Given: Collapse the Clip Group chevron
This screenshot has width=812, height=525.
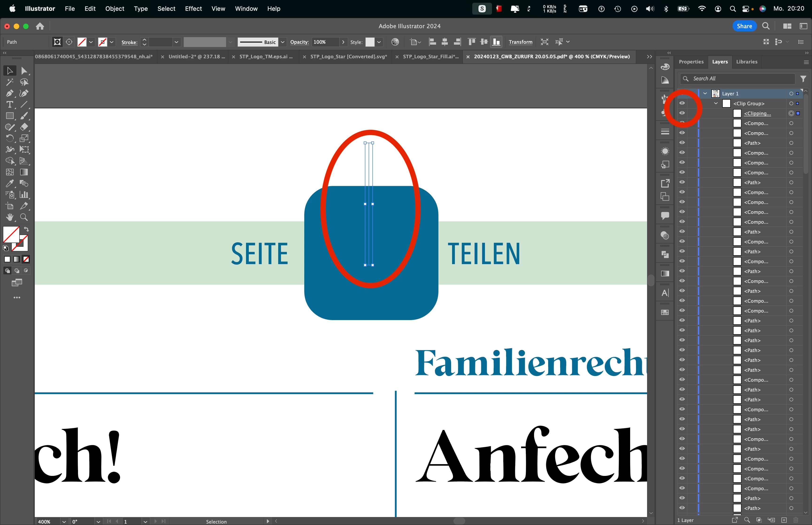Looking at the screenshot, I should pyautogui.click(x=716, y=103).
